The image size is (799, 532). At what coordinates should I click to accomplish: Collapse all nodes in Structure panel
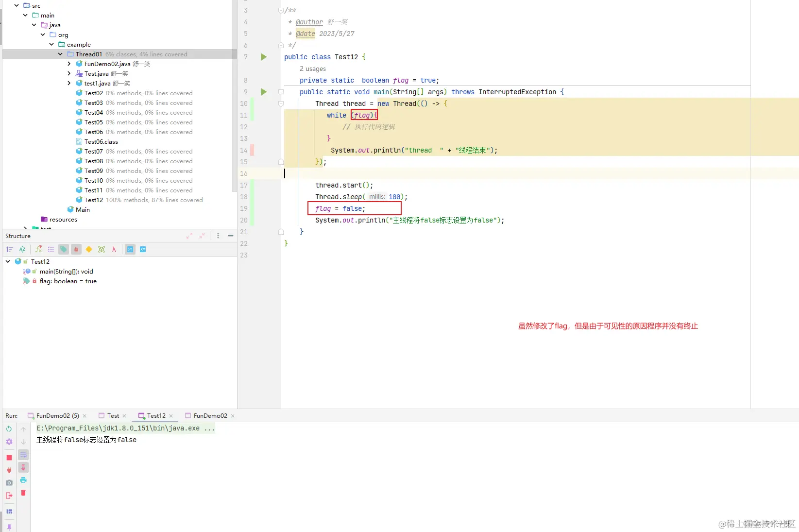pos(202,236)
